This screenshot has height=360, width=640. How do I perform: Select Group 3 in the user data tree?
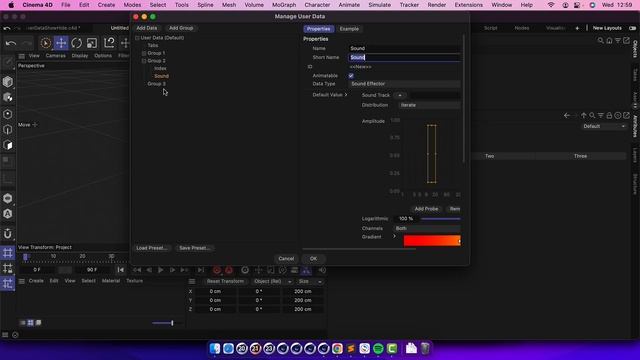point(156,84)
